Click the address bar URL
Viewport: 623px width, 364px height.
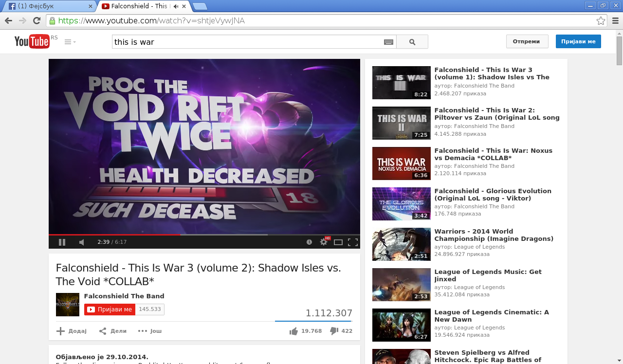point(151,20)
